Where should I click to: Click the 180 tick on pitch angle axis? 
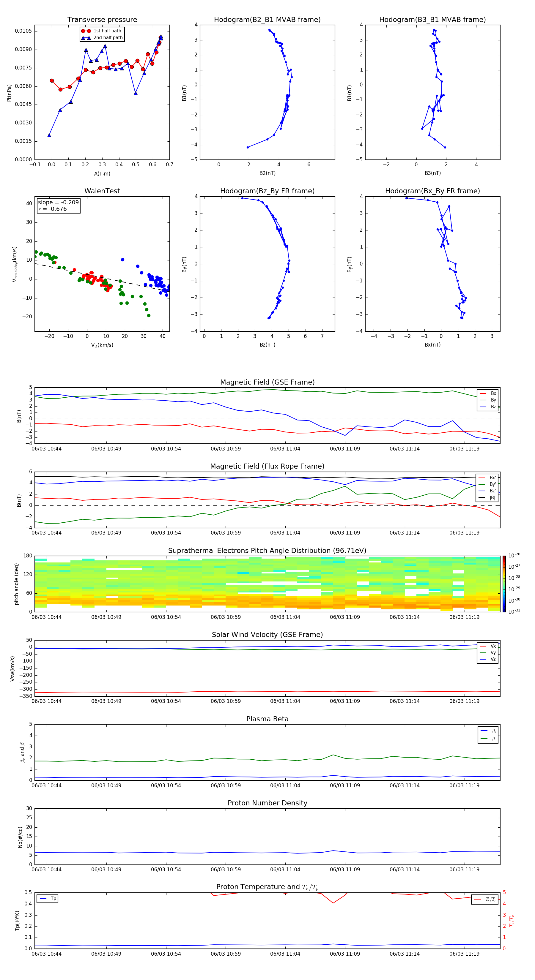(28, 556)
